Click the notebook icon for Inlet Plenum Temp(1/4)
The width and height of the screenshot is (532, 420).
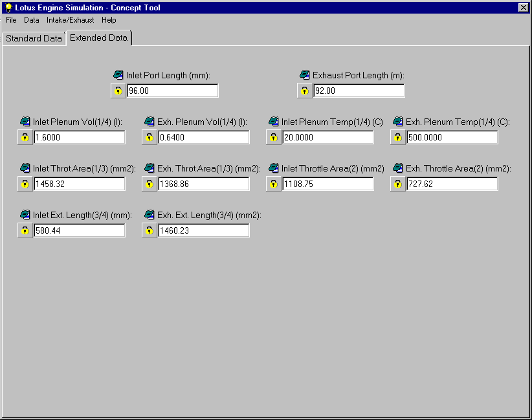click(274, 121)
